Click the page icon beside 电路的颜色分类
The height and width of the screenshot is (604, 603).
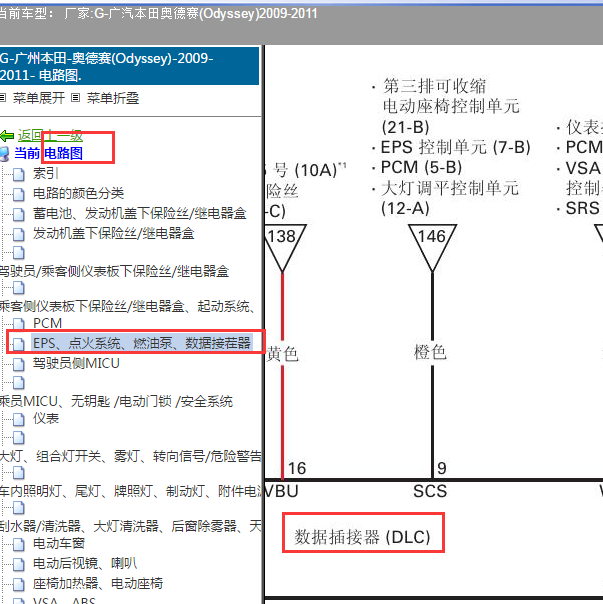coord(18,194)
